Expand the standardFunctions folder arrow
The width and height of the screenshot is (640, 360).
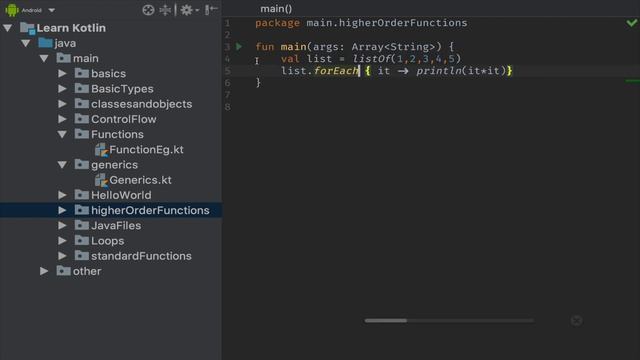[62, 256]
